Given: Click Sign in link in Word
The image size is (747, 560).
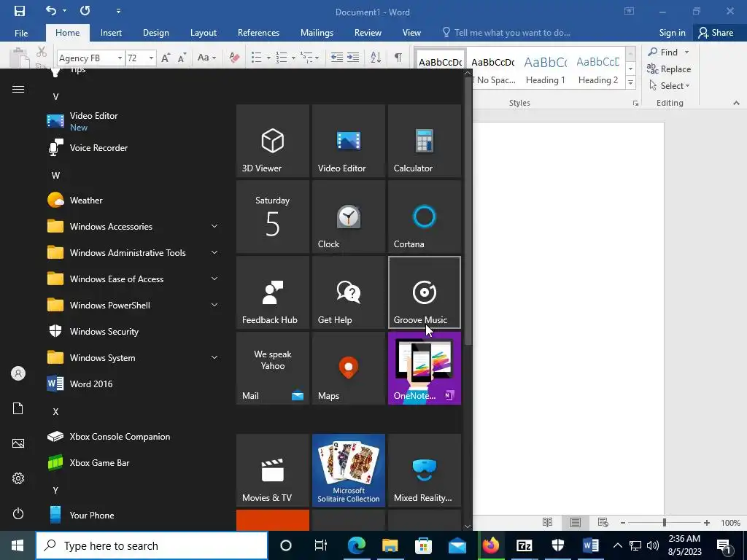Looking at the screenshot, I should pos(672,33).
